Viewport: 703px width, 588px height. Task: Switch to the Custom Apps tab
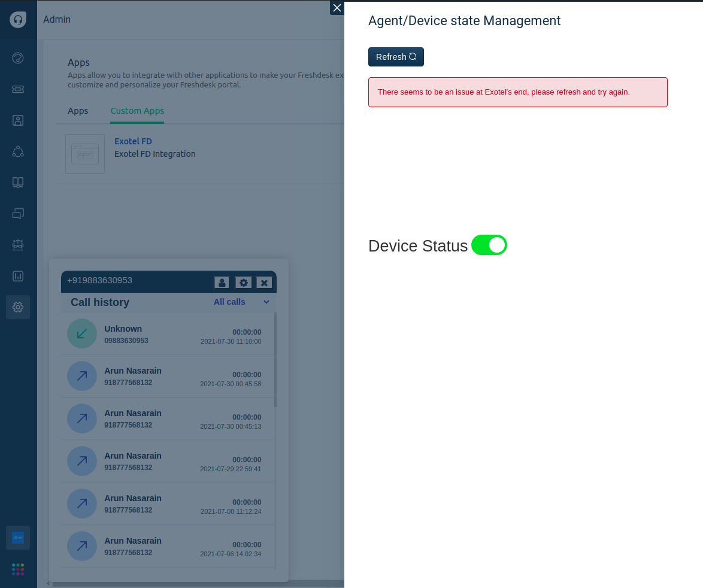coord(137,111)
